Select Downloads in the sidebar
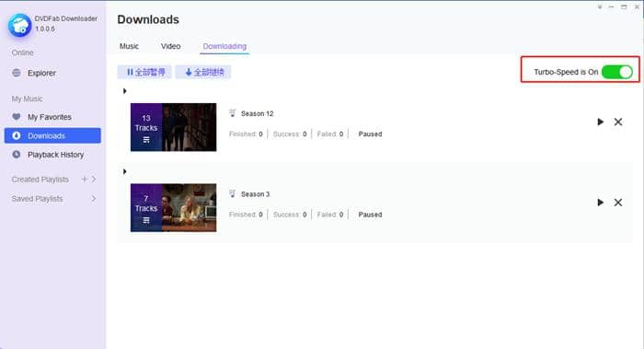 click(x=52, y=135)
